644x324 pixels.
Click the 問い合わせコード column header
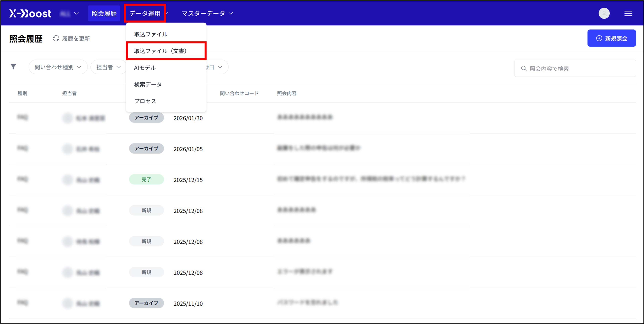coord(239,93)
